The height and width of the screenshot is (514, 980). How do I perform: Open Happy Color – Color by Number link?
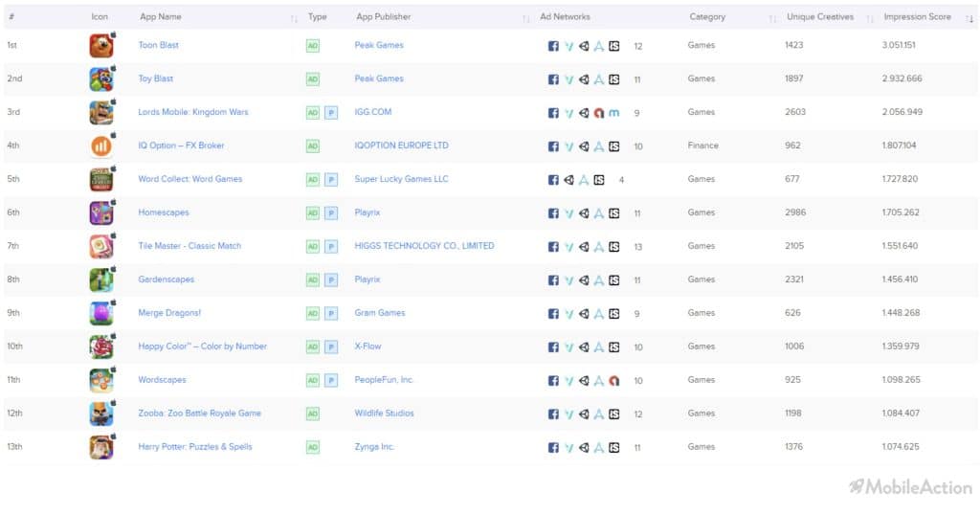click(x=203, y=346)
